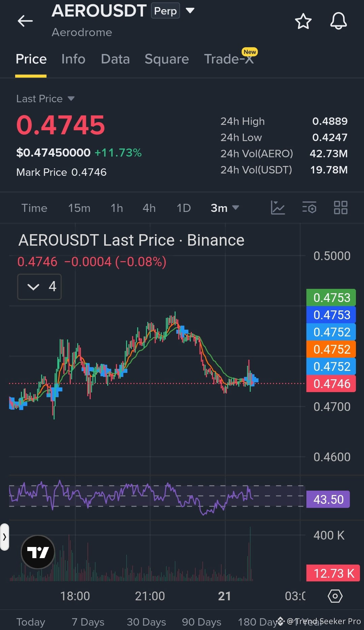The image size is (364, 630).
Task: Add AEROUSDT to favorites with star
Action: (303, 21)
